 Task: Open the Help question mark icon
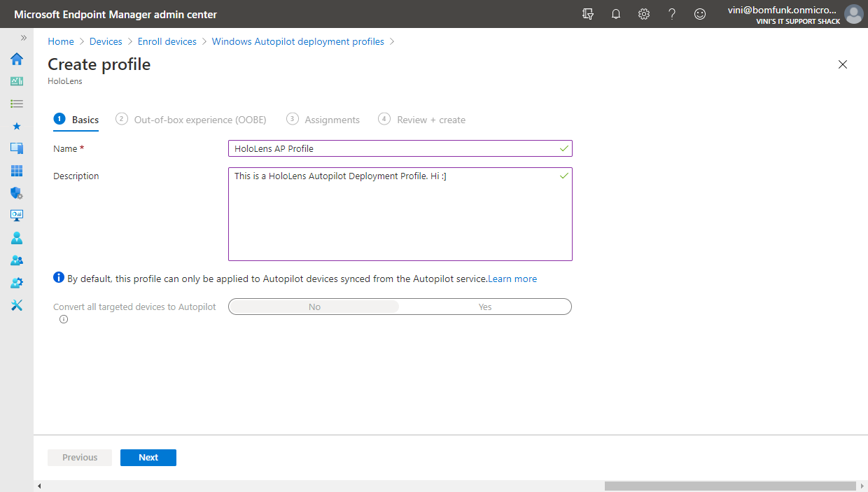(672, 14)
